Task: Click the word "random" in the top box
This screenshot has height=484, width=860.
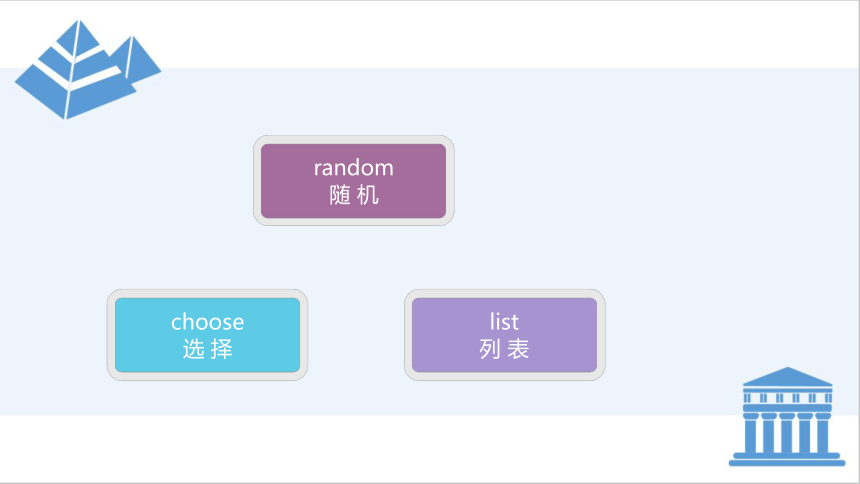Action: (354, 168)
